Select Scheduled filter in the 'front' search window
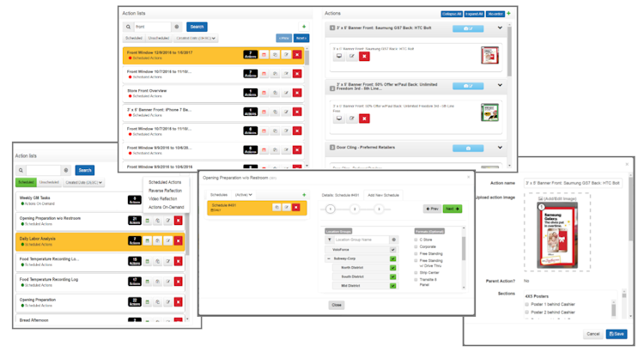This screenshot has width=644, height=352. click(x=133, y=38)
